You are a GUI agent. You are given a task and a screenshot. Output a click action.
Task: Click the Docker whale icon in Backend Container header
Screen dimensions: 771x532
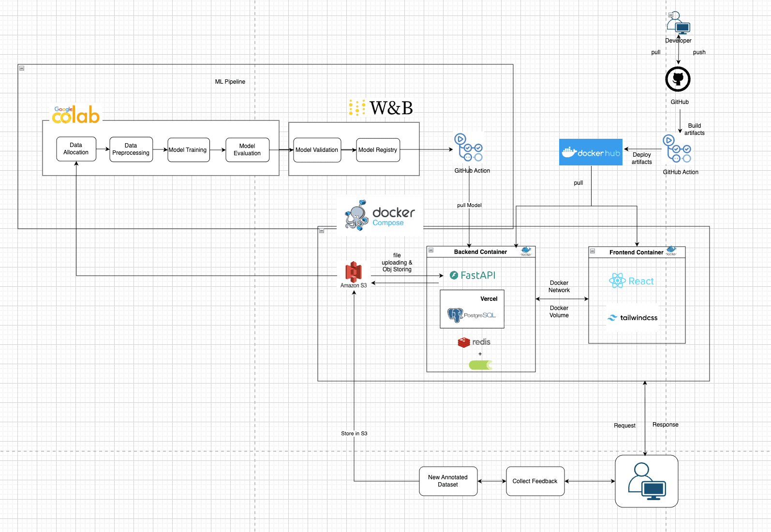tap(526, 251)
